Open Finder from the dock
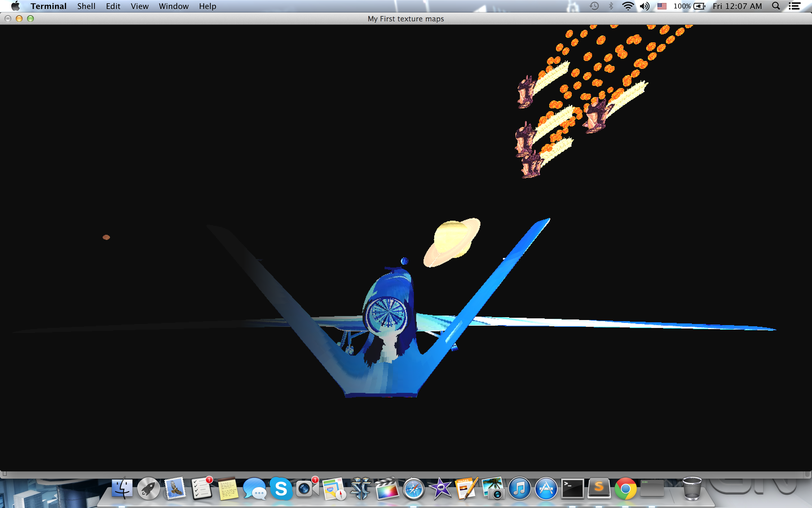 point(122,489)
